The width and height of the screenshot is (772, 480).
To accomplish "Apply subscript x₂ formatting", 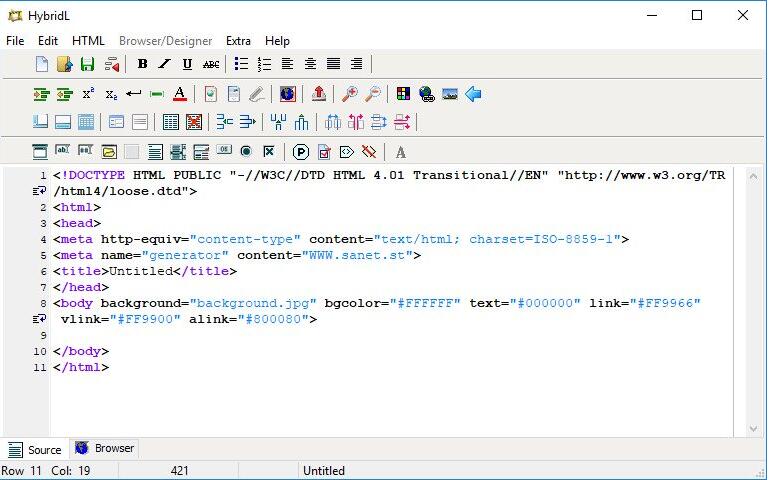I will click(111, 94).
